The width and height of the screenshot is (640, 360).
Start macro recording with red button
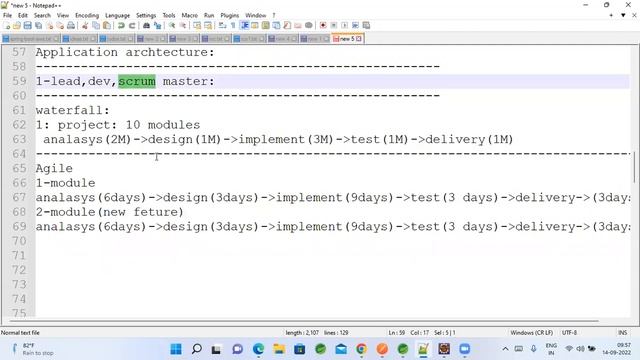[x=323, y=26]
